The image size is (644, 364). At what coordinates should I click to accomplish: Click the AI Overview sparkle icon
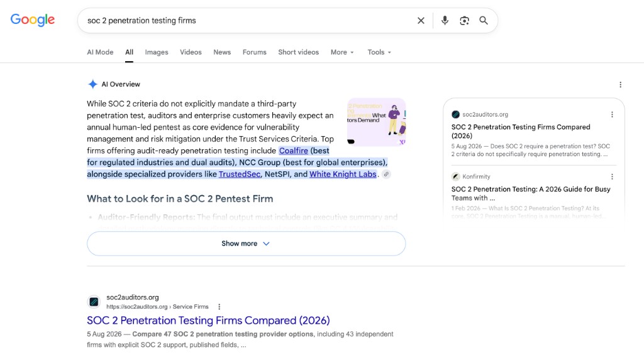[x=93, y=84]
